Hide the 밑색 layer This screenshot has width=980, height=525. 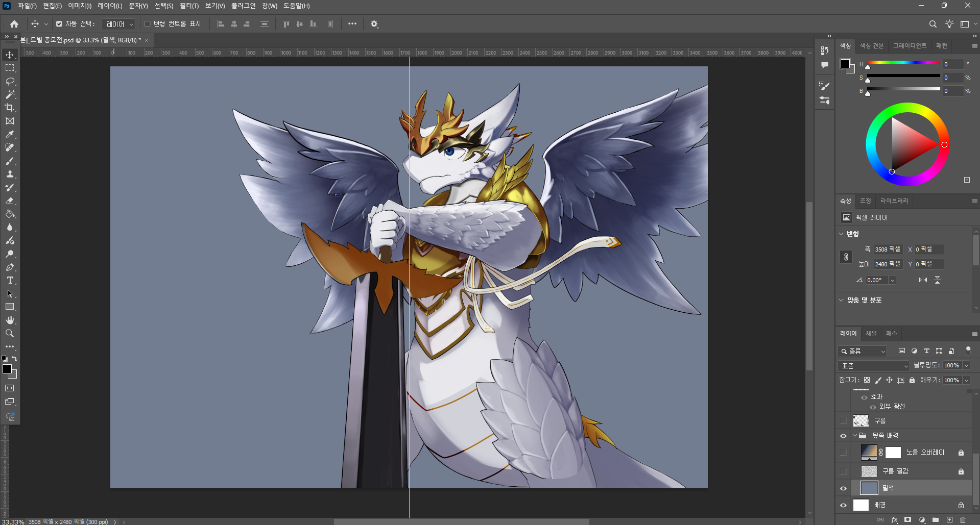(x=843, y=488)
